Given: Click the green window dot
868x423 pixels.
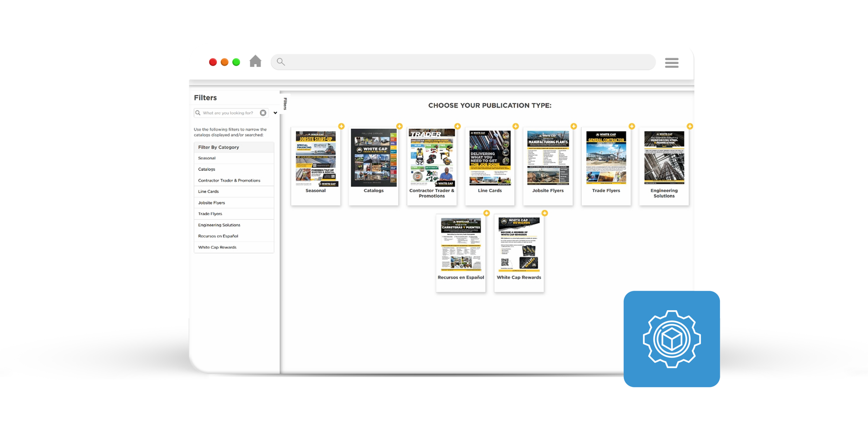Looking at the screenshot, I should (236, 62).
